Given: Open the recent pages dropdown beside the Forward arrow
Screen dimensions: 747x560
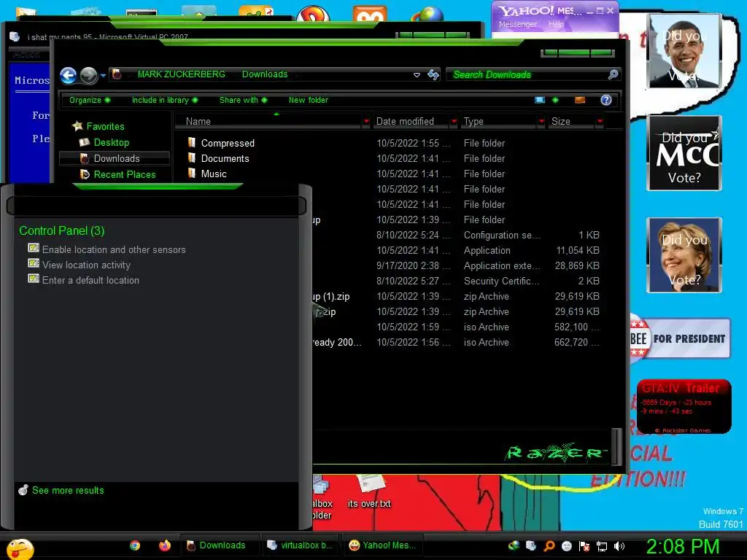Looking at the screenshot, I should click(x=103, y=75).
